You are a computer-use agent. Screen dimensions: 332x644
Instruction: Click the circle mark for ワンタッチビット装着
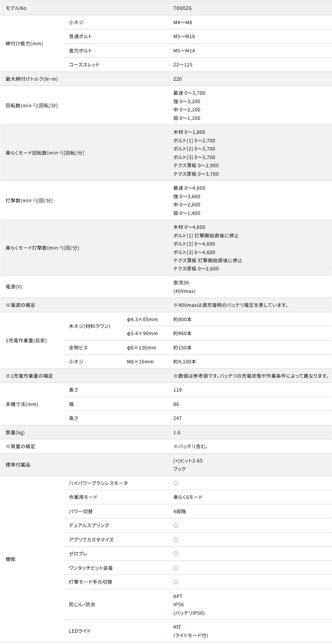pyautogui.click(x=176, y=568)
